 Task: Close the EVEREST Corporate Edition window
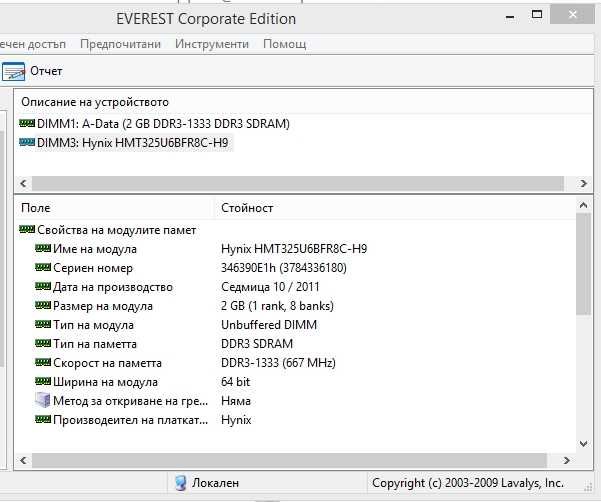(572, 15)
